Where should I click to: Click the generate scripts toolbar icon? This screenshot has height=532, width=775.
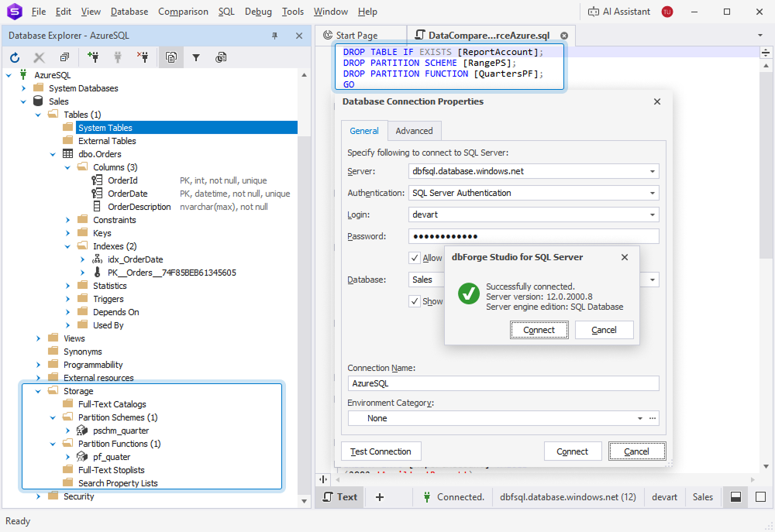(221, 57)
